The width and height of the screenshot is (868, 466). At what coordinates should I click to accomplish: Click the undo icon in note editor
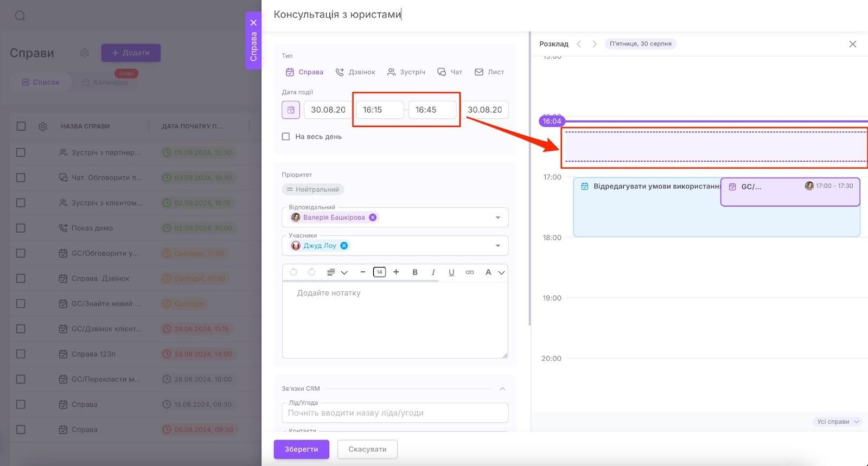[293, 272]
